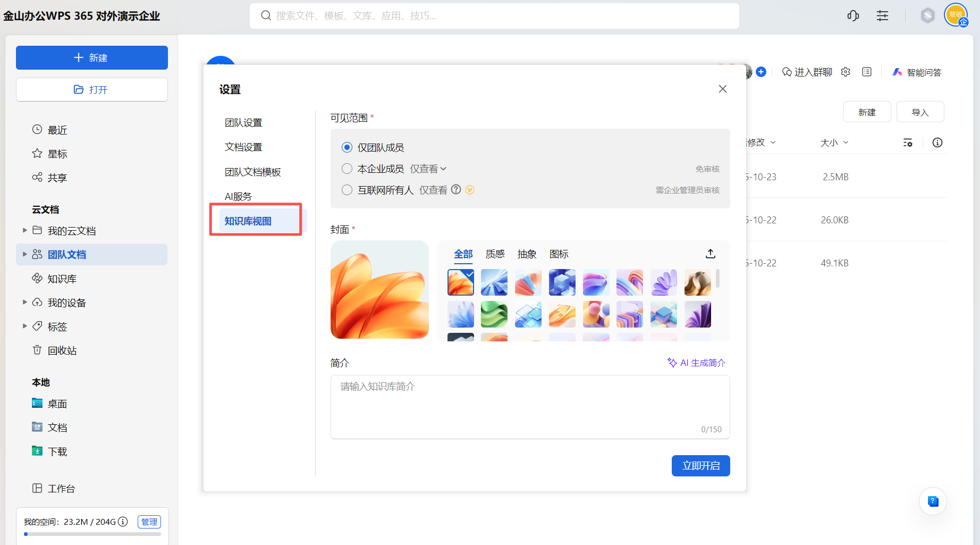Open 智能问答 assistant
980x545 pixels.
917,72
